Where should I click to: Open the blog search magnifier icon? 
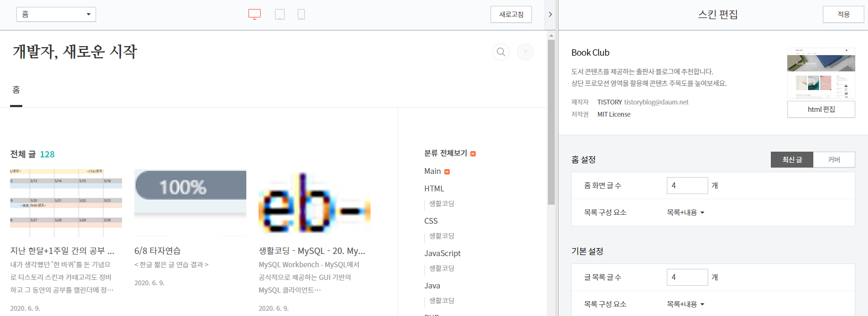(501, 52)
